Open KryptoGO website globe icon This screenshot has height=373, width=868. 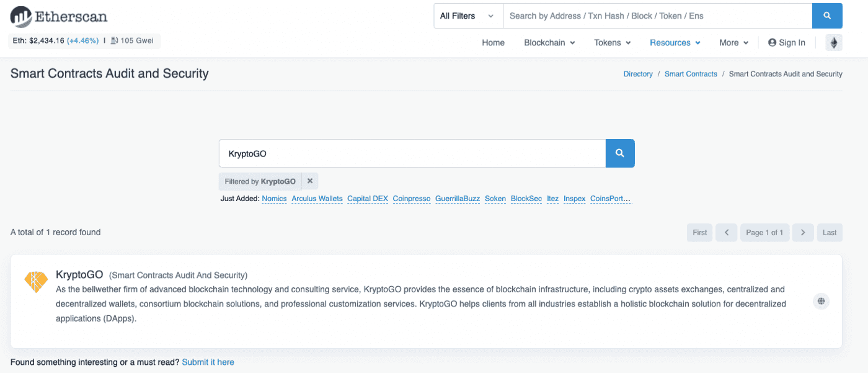click(821, 301)
